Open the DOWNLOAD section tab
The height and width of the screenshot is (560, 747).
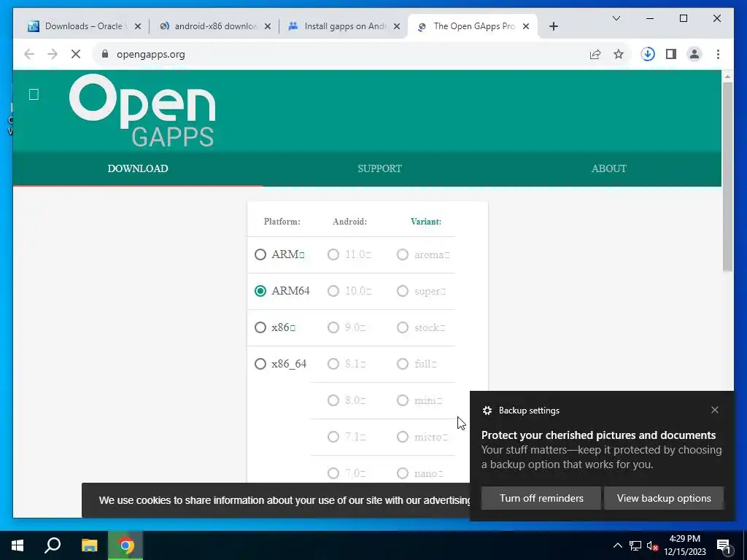138,168
